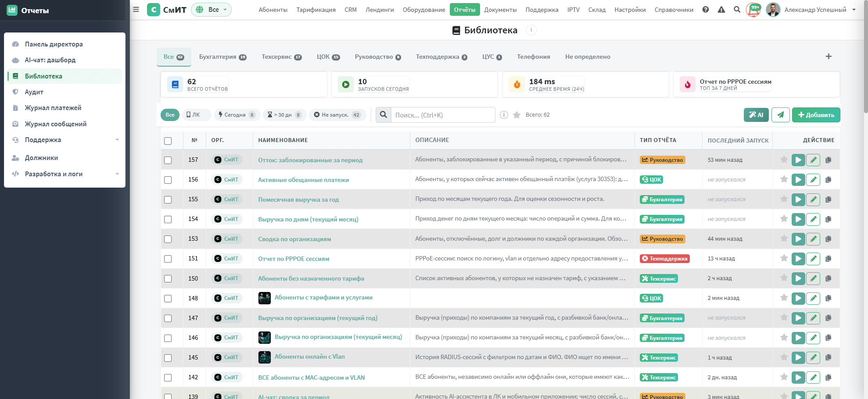The image size is (868, 399).
Task: Sort table by ПОСЛЕДНИЙ ЗАПУСК column header
Action: 738,140
